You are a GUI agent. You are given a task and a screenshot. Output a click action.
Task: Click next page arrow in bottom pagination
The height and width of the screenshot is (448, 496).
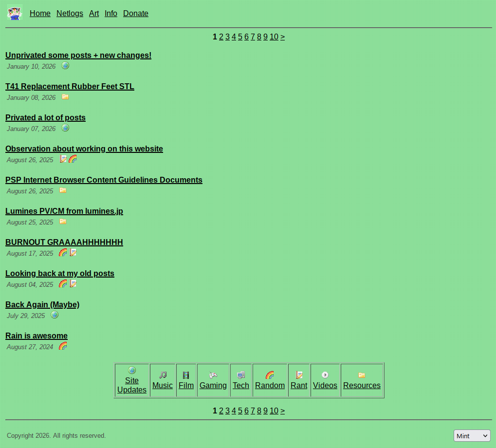pos(282,411)
